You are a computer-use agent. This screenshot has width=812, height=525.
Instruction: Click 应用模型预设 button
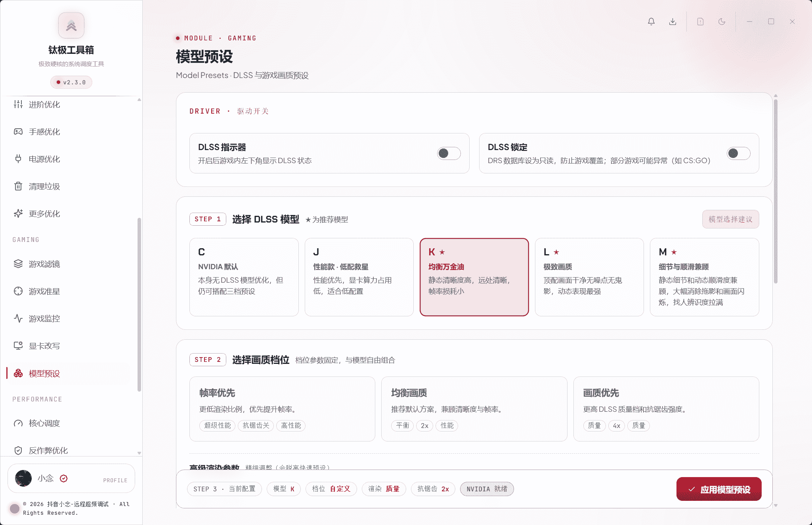719,489
